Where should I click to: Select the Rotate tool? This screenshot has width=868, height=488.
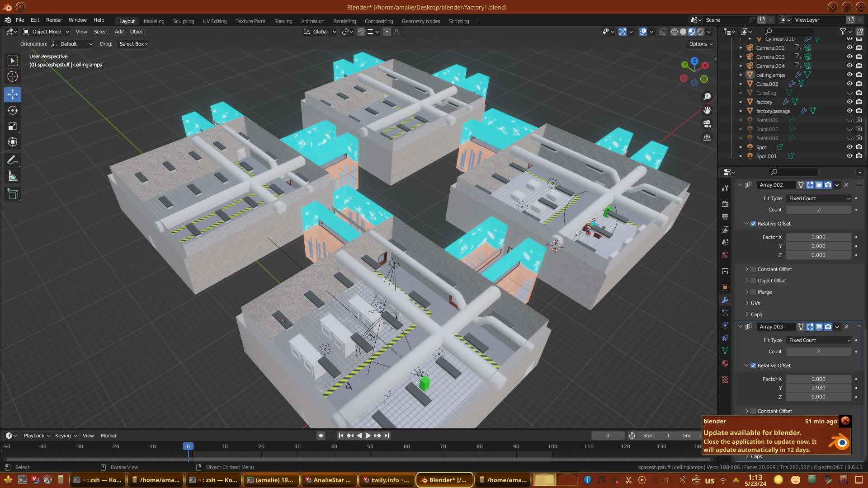click(13, 110)
